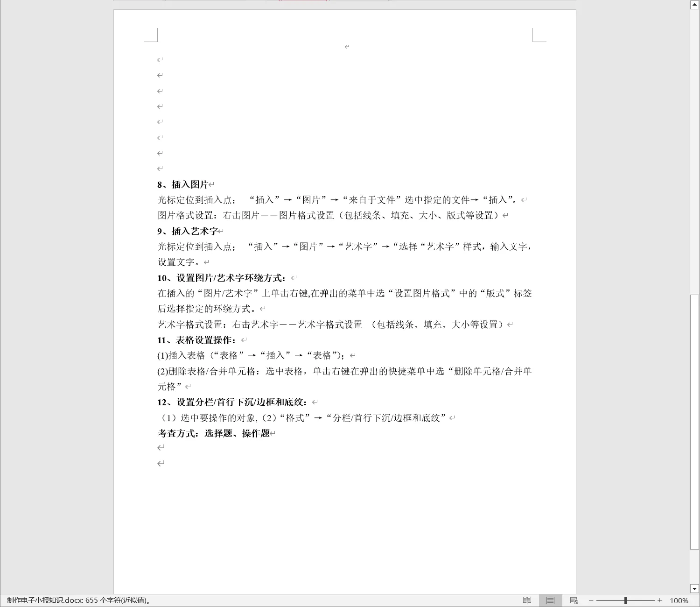Viewport: 700px width, 607px height.
Task: Open zoom dialog via 100% level
Action: click(x=679, y=601)
